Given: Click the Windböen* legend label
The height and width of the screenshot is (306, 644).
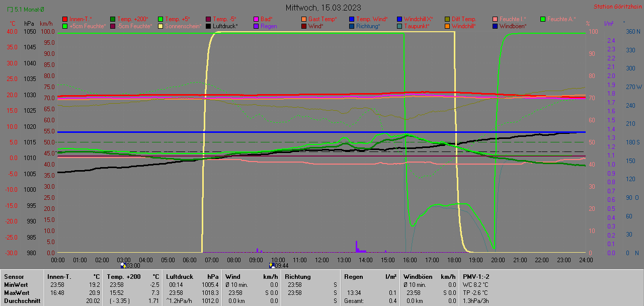Looking at the screenshot, I should [513, 26].
